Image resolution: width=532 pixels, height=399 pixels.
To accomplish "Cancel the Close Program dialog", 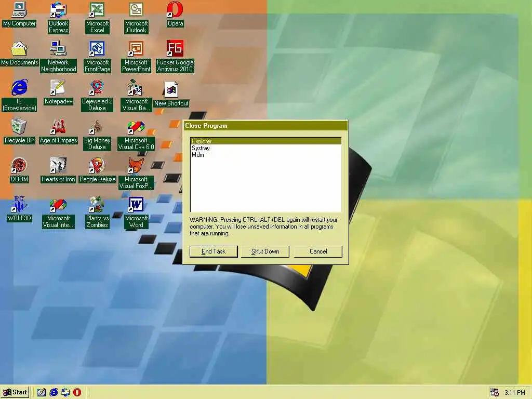I will [x=318, y=251].
